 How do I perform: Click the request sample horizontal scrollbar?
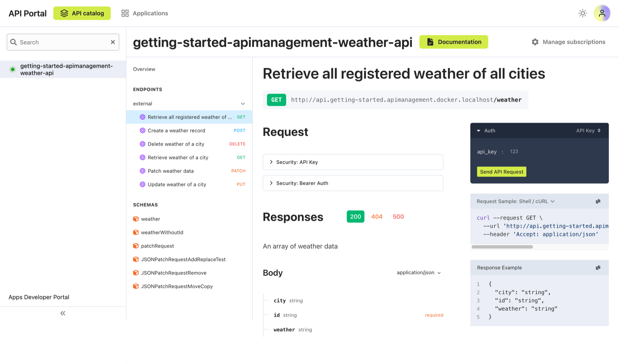click(502, 247)
